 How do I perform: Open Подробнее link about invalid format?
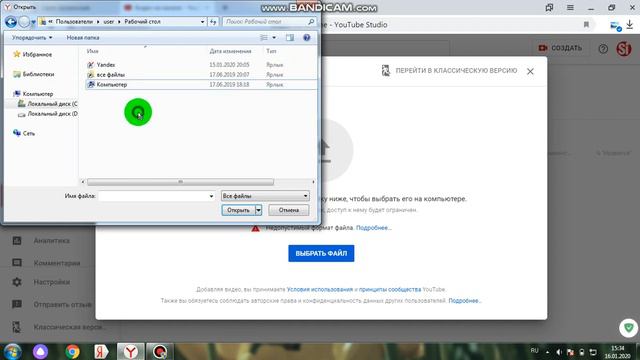373,228
